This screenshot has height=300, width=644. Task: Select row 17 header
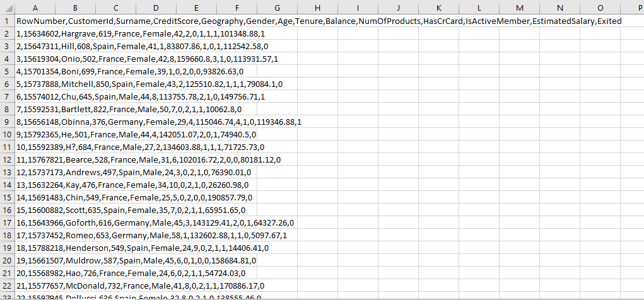[x=8, y=222]
